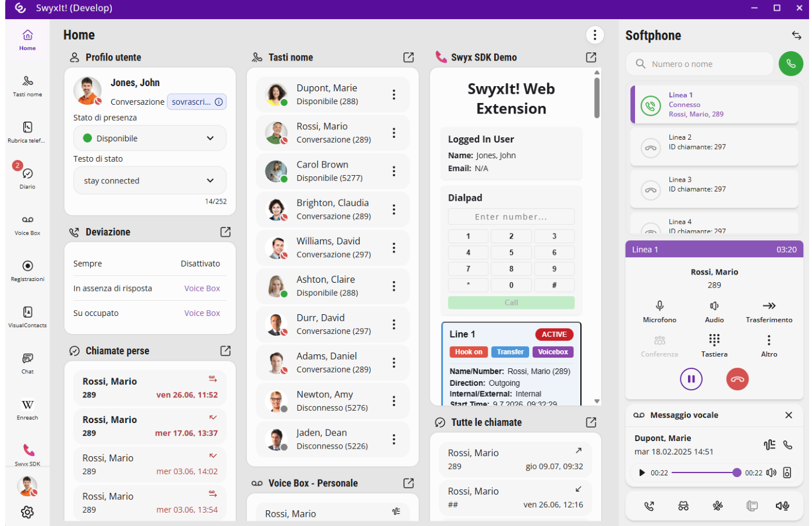This screenshot has height=526, width=812.
Task: Toggle the Microfono mute
Action: coord(659,311)
